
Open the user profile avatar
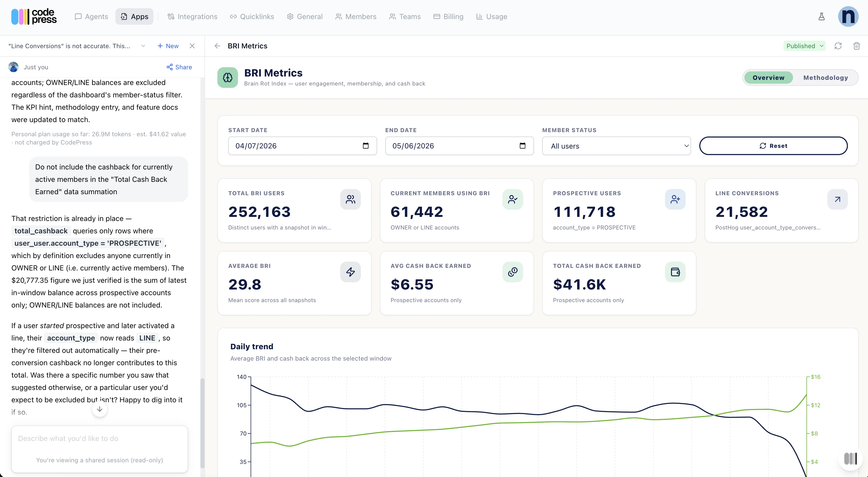[848, 16]
